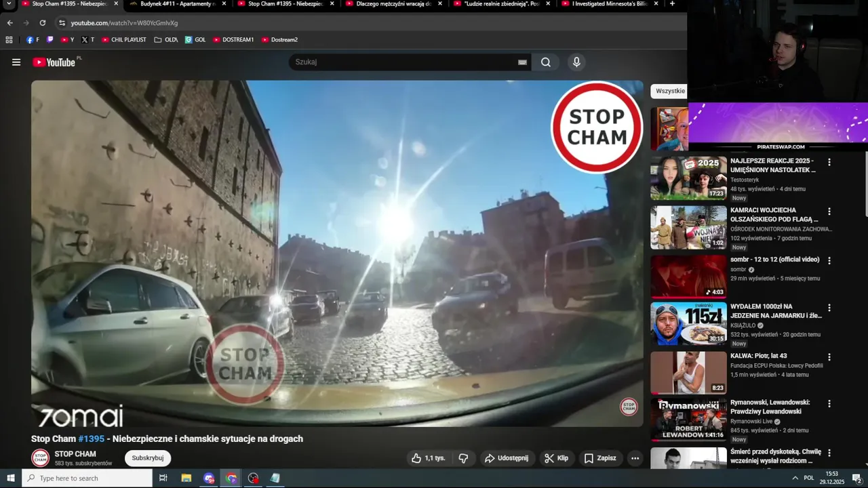This screenshot has width=868, height=488.
Task: Click the address bar URL
Action: tap(124, 22)
